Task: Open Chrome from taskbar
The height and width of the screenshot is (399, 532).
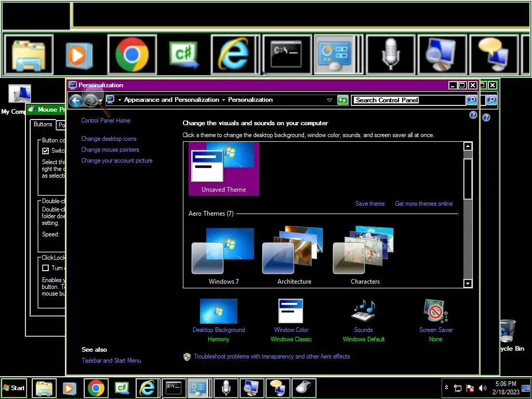Action: tap(96, 388)
